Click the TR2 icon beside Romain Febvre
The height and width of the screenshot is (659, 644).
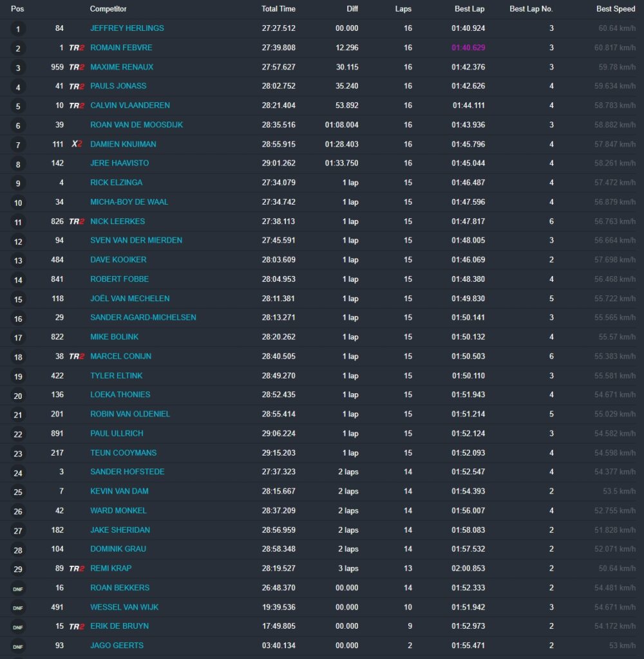click(77, 48)
